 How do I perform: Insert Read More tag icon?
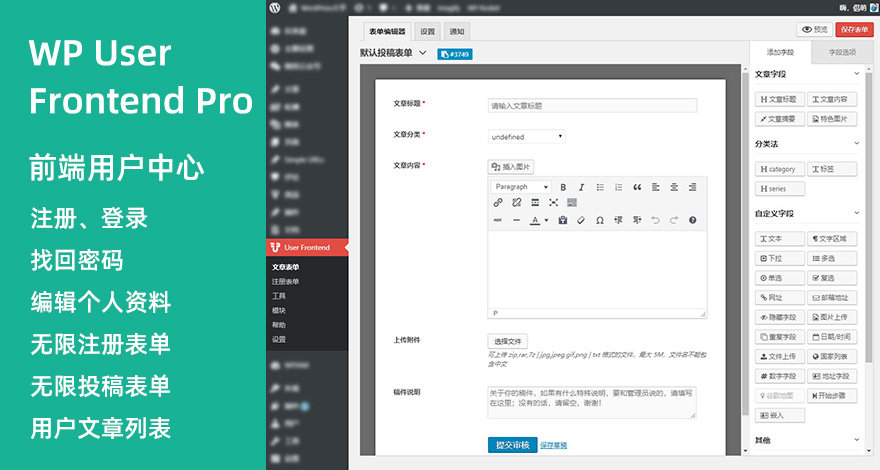(x=535, y=203)
